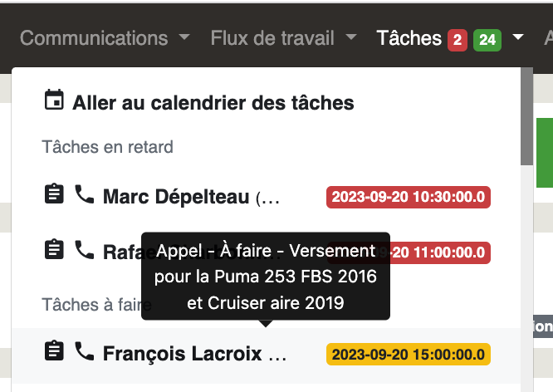This screenshot has height=392, width=553.
Task: Click the phone icon next to François Lacroix
Action: click(85, 351)
